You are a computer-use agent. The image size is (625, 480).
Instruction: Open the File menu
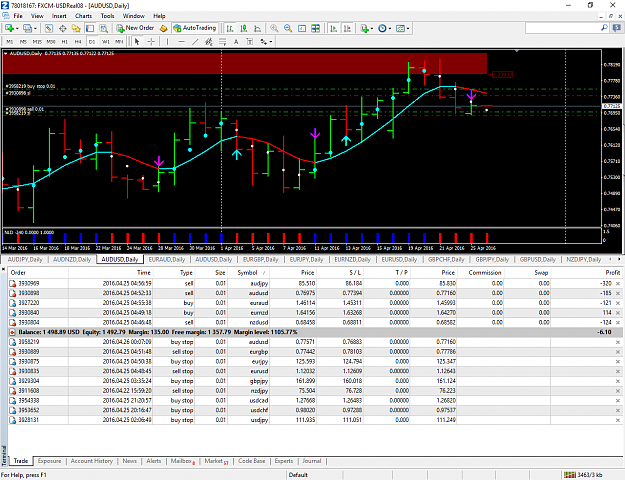18,16
